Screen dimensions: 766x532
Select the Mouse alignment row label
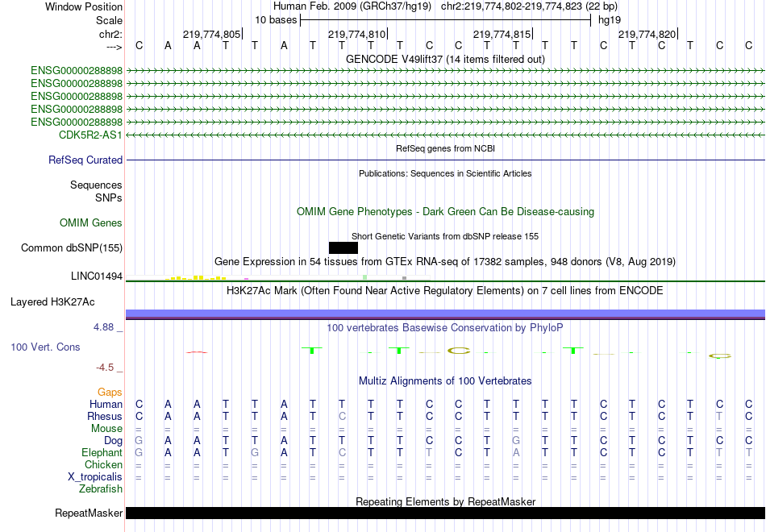(107, 429)
